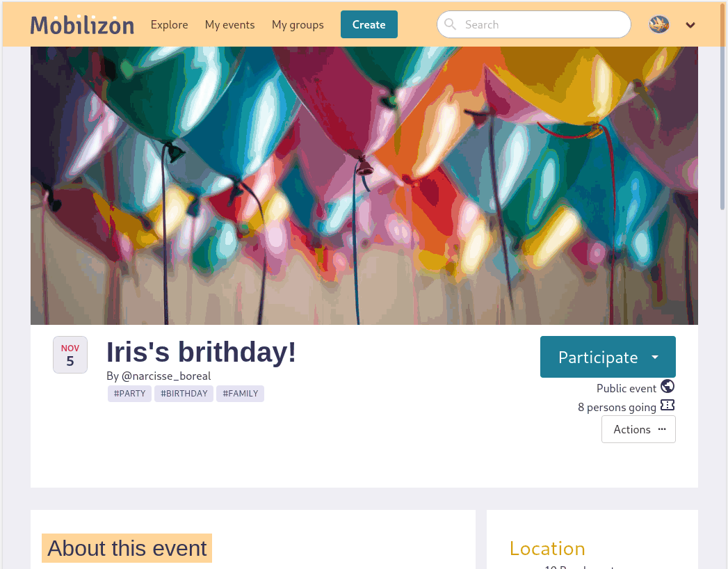Screen dimensions: 728x569
Task: Click the search magnifier icon
Action: (x=451, y=25)
